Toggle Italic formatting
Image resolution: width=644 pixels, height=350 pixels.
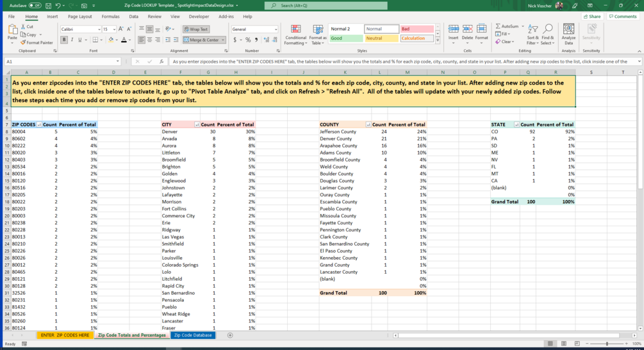[x=72, y=40]
